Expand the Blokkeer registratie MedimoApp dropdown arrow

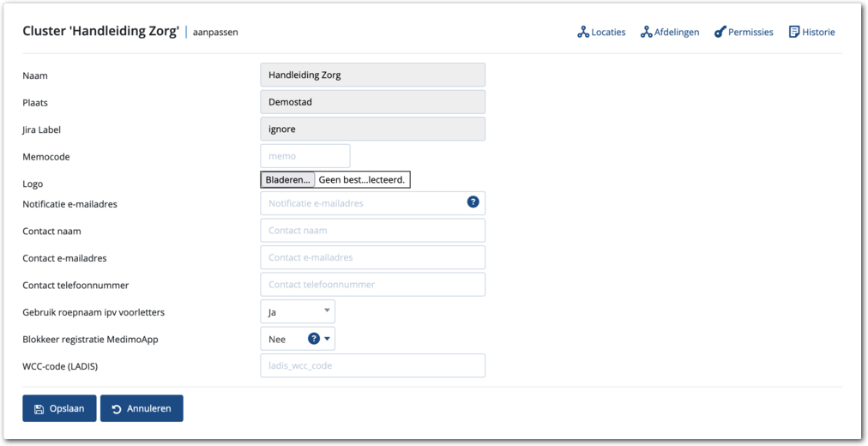click(327, 339)
